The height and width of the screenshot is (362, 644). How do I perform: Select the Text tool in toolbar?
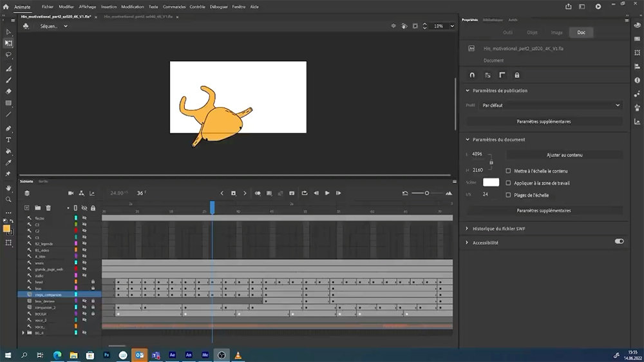pos(8,139)
